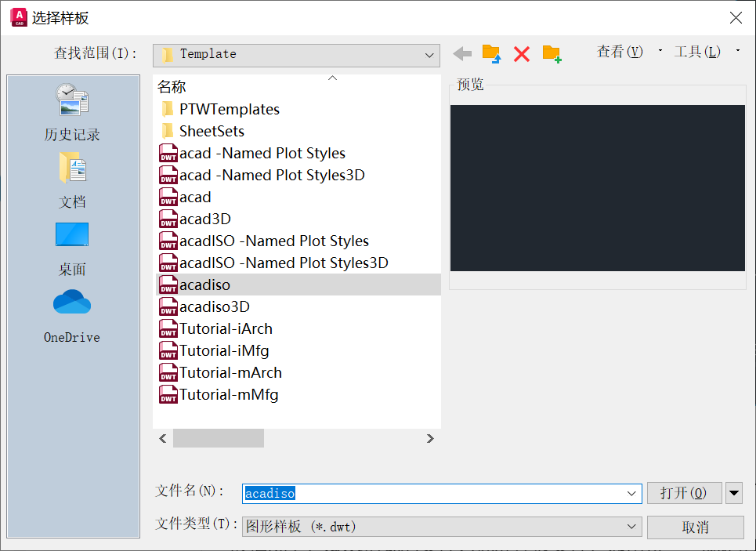
Task: Click the horizontal scrollbar right arrow
Action: pos(429,439)
